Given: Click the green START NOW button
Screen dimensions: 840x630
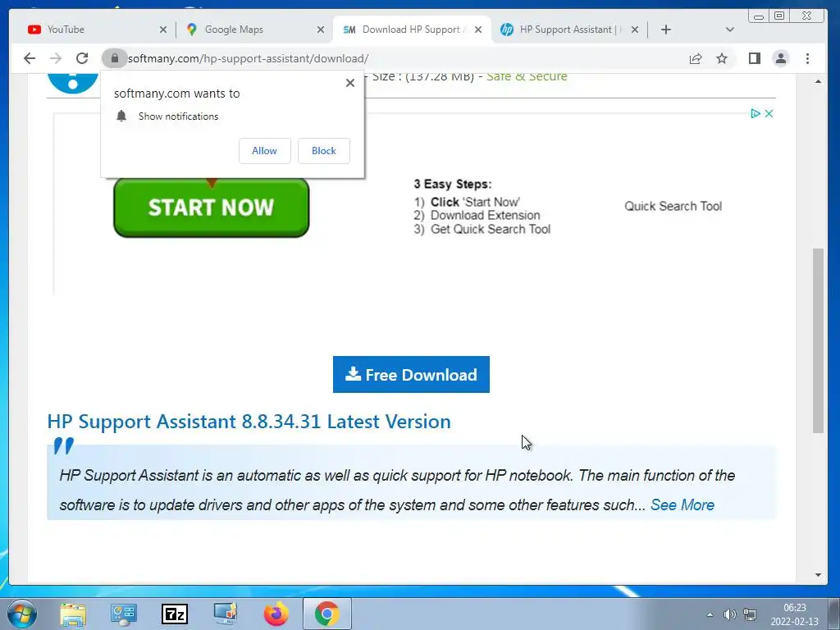Looking at the screenshot, I should click(x=211, y=208).
